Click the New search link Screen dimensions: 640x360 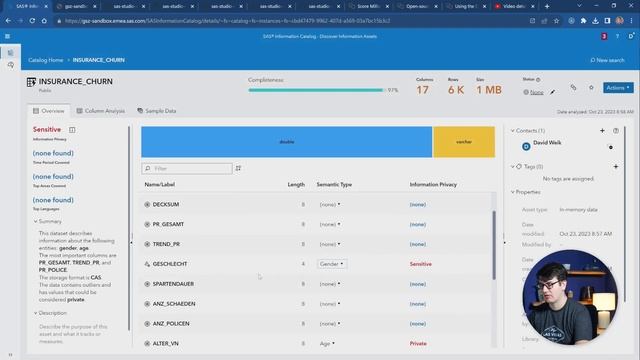[x=607, y=60]
